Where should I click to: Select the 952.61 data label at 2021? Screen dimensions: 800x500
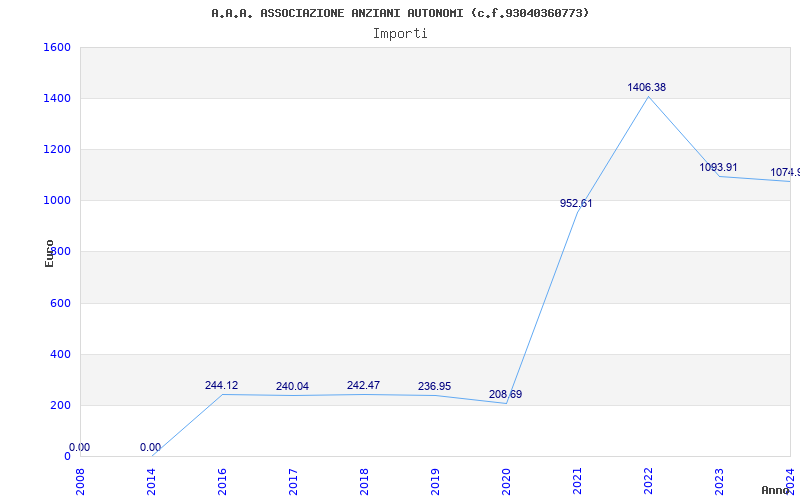[x=576, y=203]
